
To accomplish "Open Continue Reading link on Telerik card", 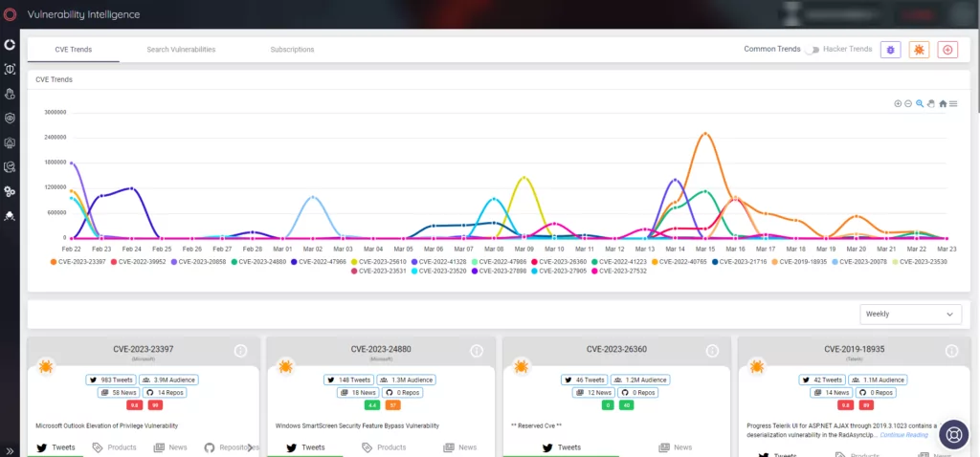I will coord(903,434).
